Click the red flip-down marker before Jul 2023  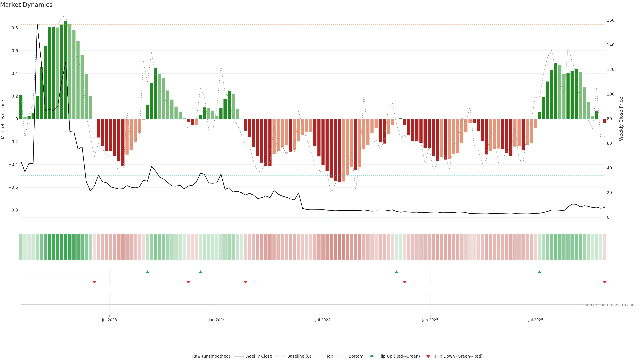(x=94, y=282)
